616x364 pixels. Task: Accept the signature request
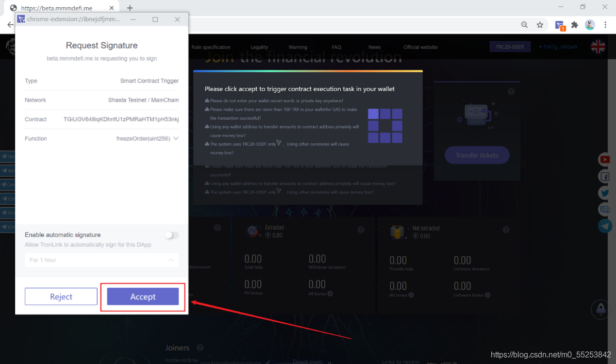143,297
